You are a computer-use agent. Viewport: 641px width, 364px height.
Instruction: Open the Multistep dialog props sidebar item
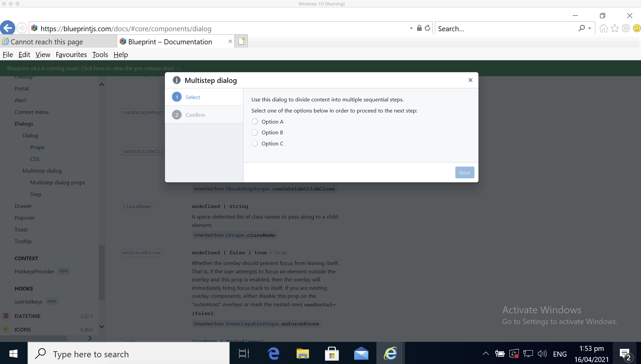[57, 182]
